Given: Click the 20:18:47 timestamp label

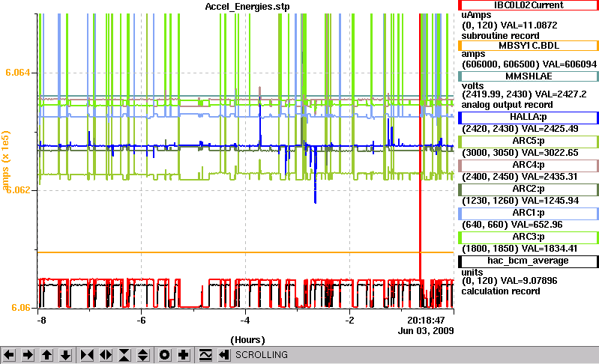Looking at the screenshot, I should (x=426, y=320).
